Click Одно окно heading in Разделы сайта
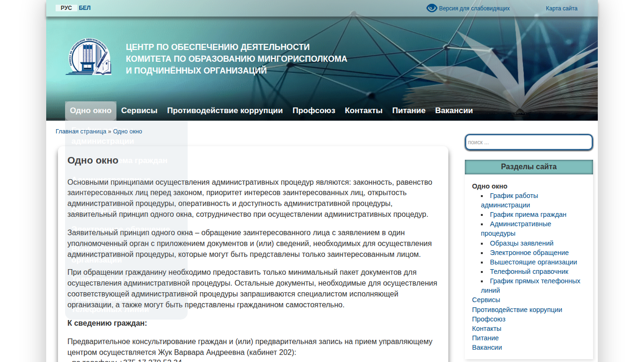 (490, 186)
